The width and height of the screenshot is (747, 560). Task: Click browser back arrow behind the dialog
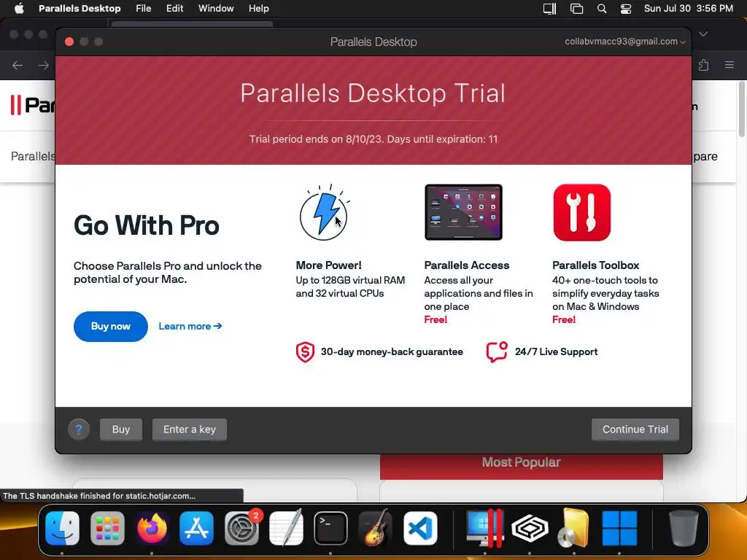pos(18,65)
